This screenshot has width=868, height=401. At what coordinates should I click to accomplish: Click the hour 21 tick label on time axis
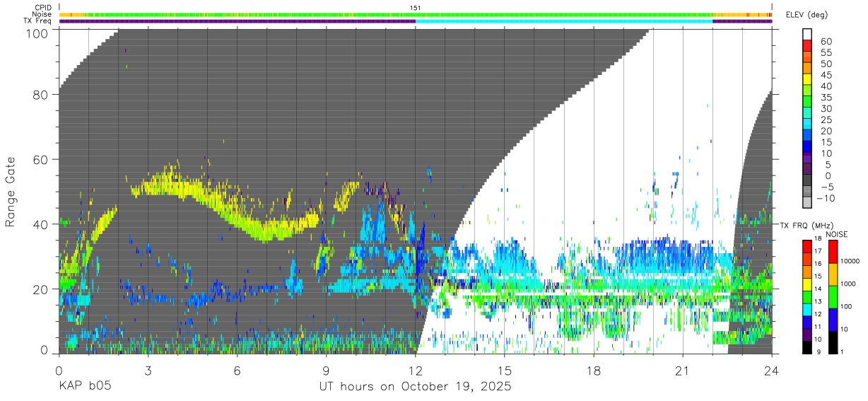(683, 371)
